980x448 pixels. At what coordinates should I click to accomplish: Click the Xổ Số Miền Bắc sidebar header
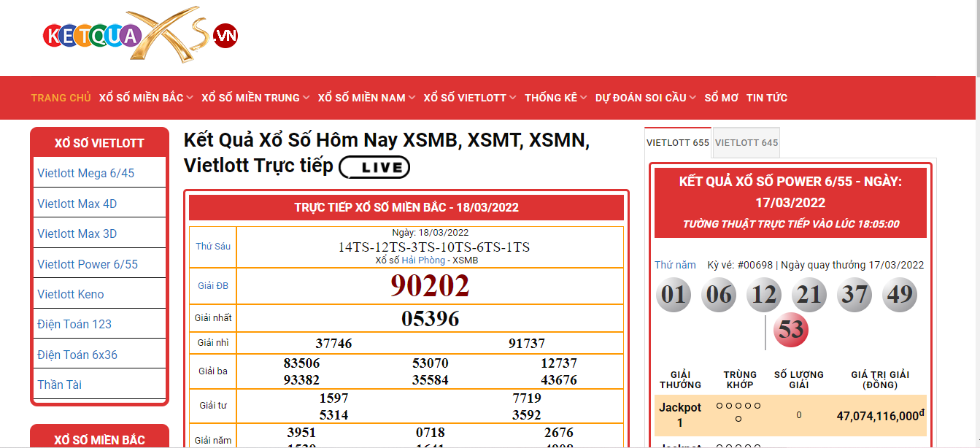pyautogui.click(x=99, y=440)
